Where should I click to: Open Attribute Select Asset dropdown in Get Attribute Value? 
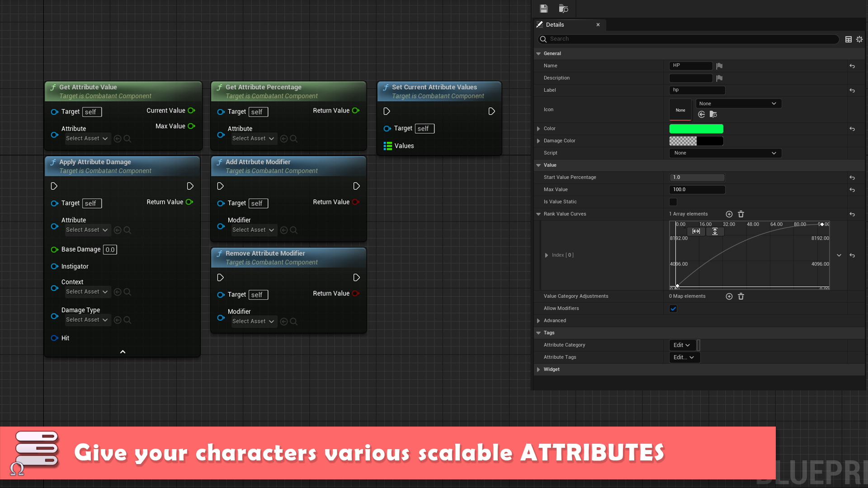point(87,139)
